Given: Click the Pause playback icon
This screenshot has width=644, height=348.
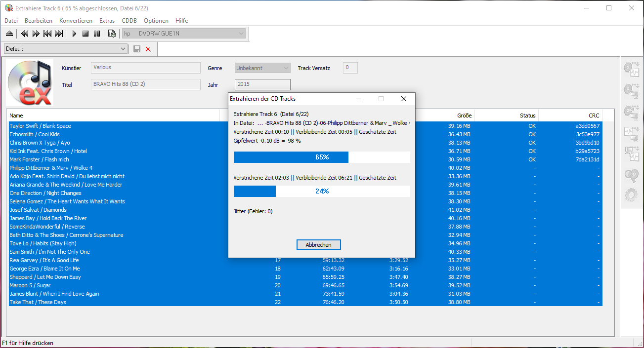Looking at the screenshot, I should [x=97, y=34].
